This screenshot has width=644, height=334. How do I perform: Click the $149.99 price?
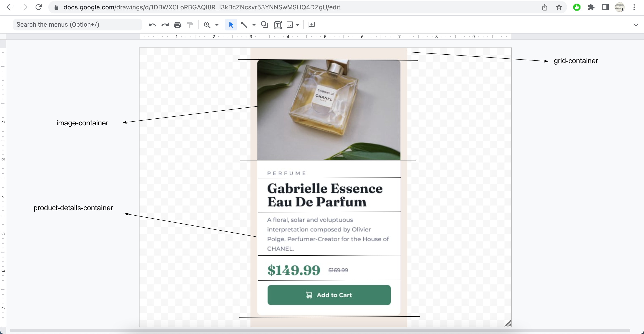294,270
